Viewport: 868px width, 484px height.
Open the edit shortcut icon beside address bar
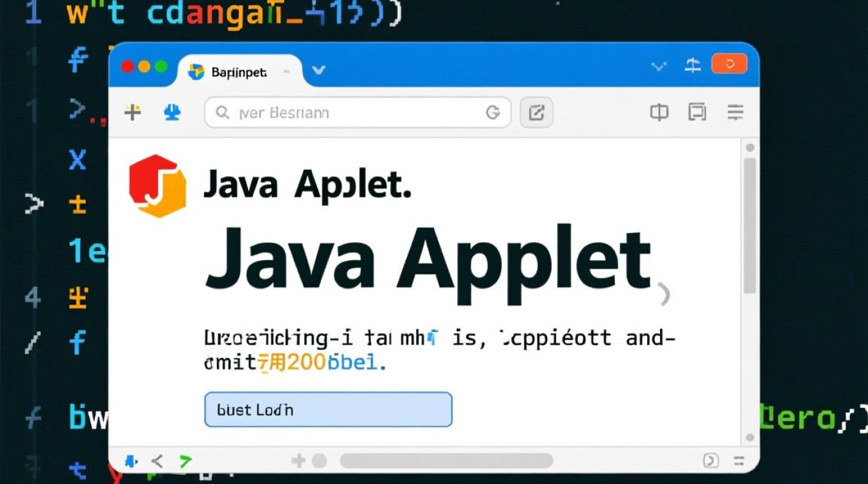536,112
